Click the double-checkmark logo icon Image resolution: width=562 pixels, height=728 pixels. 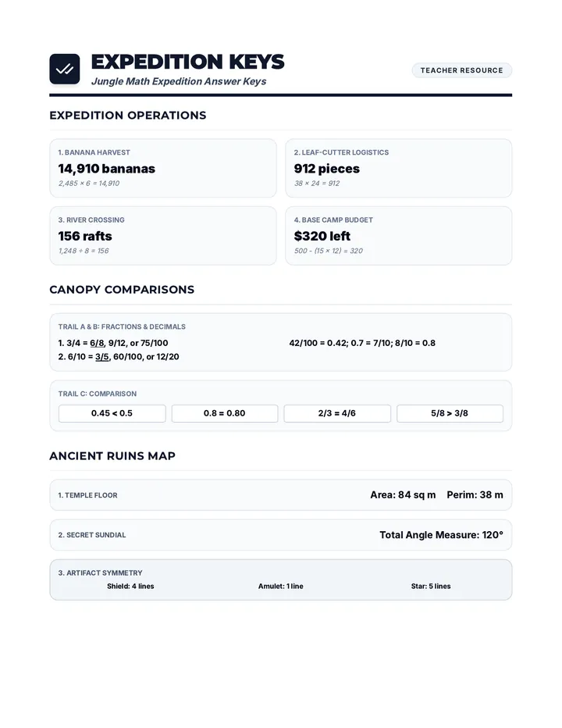coord(65,70)
